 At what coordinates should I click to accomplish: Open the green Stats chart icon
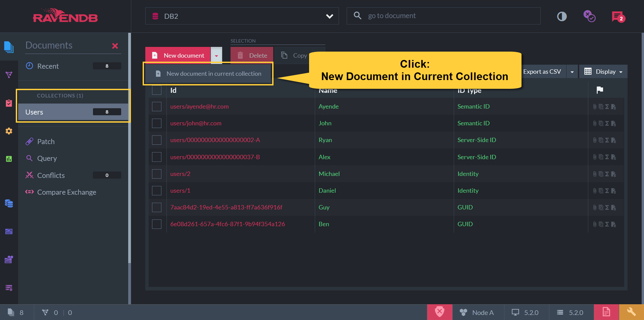[x=9, y=159]
